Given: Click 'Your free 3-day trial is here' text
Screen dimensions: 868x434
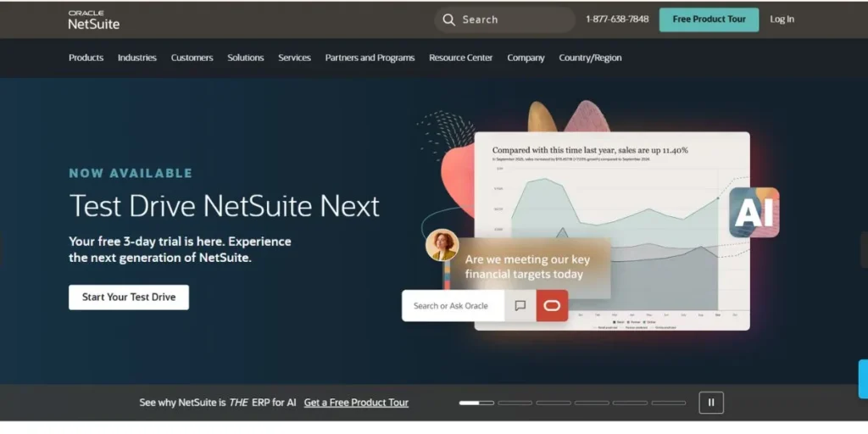Looking at the screenshot, I should tap(180, 250).
